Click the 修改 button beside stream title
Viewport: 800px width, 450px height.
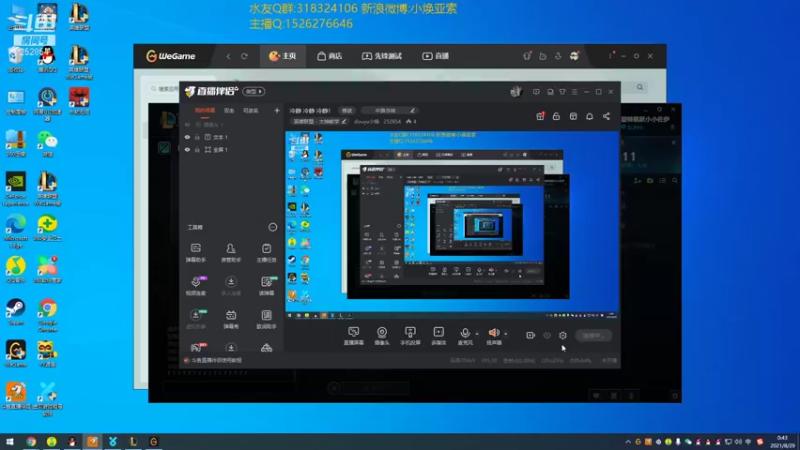(x=347, y=111)
